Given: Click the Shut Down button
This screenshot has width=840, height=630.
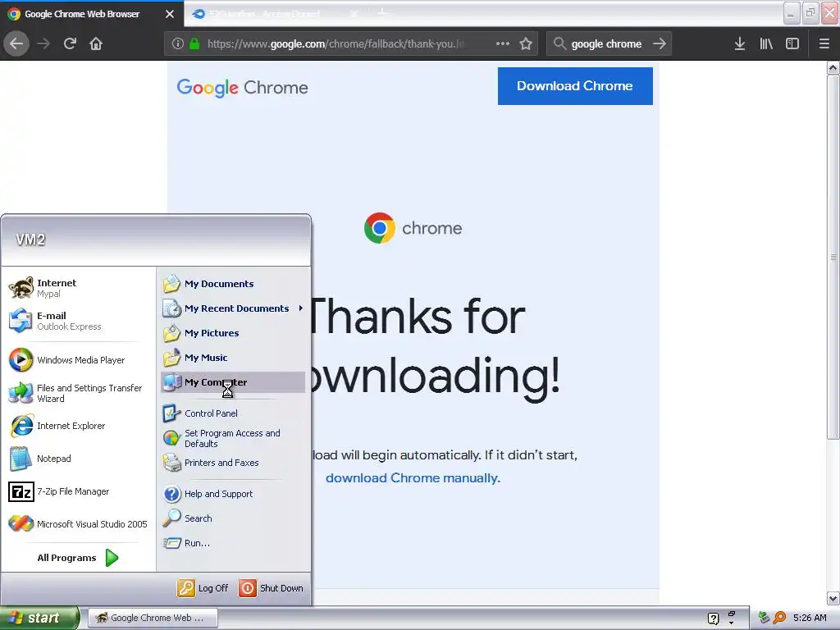Looking at the screenshot, I should click(x=271, y=587).
